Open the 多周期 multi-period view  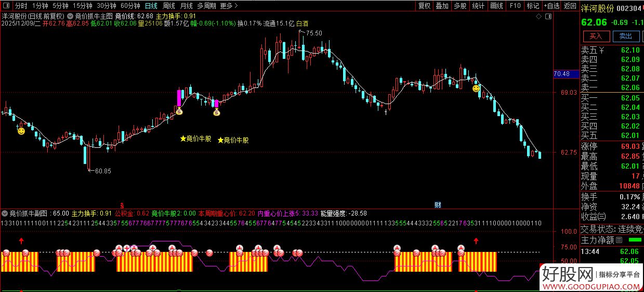[206, 6]
